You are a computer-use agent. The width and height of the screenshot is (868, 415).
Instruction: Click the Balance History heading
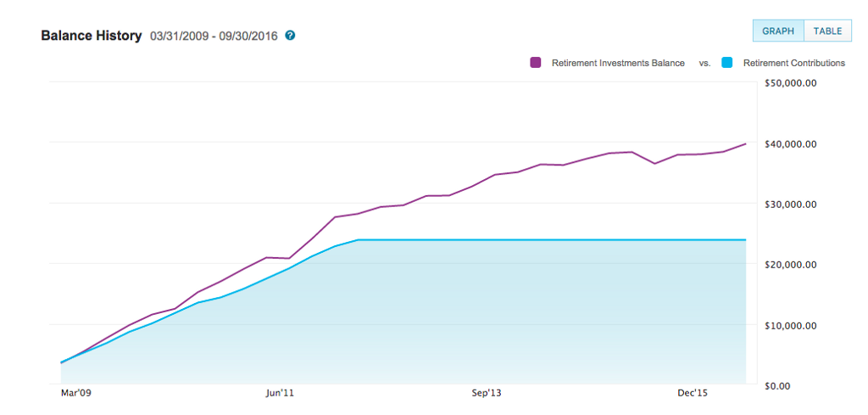[91, 36]
